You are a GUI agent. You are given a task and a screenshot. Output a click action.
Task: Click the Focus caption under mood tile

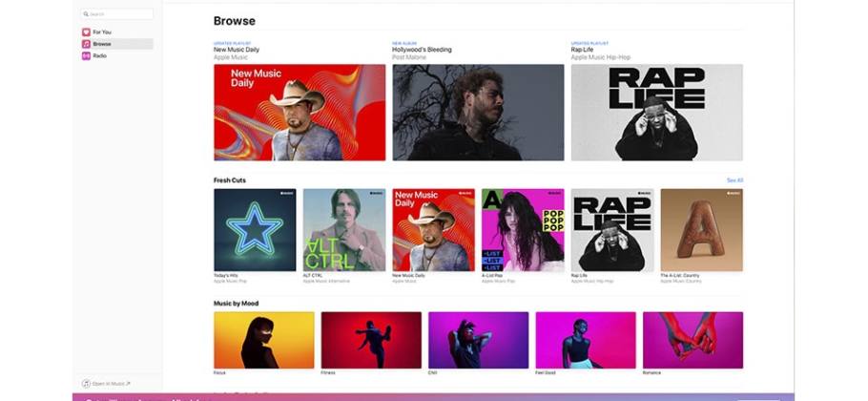(219, 372)
